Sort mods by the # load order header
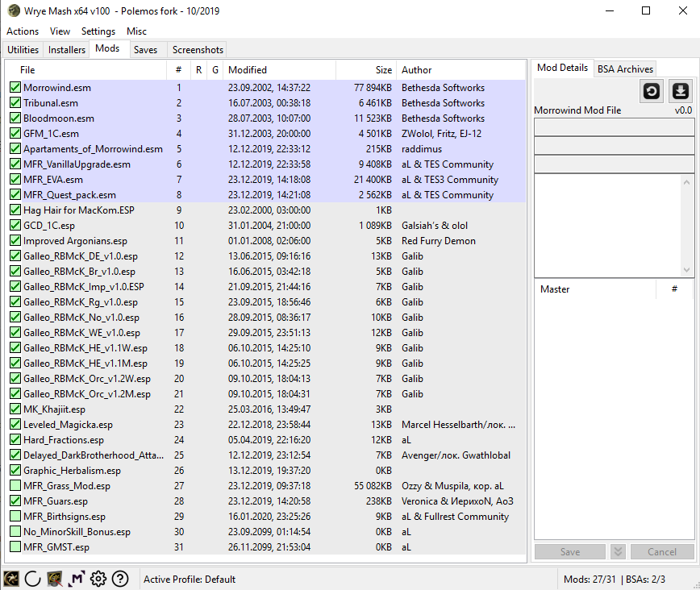 (x=178, y=70)
